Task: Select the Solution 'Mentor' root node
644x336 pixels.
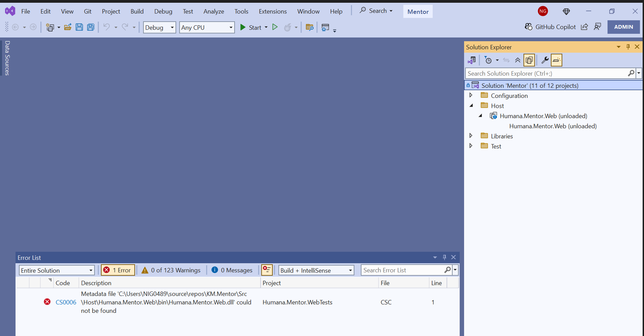Action: pos(553,86)
